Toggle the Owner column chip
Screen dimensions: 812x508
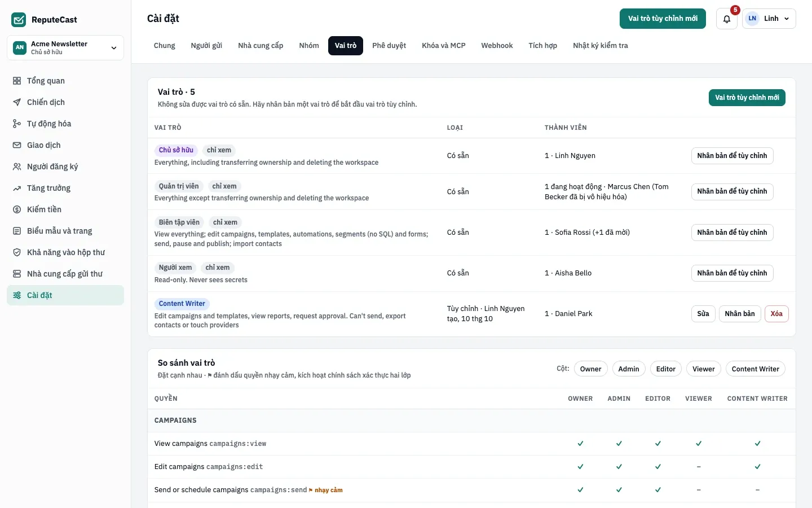click(590, 369)
